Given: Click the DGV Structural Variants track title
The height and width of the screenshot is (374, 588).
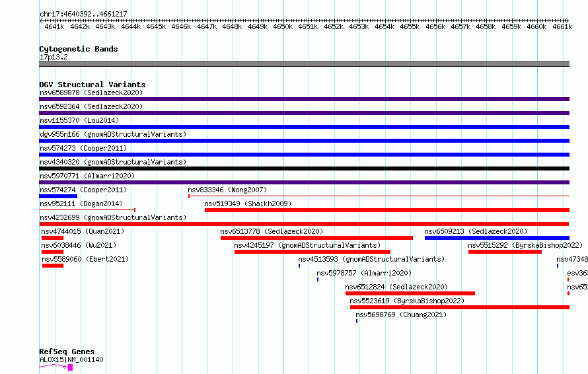Looking at the screenshot, I should (x=92, y=85).
